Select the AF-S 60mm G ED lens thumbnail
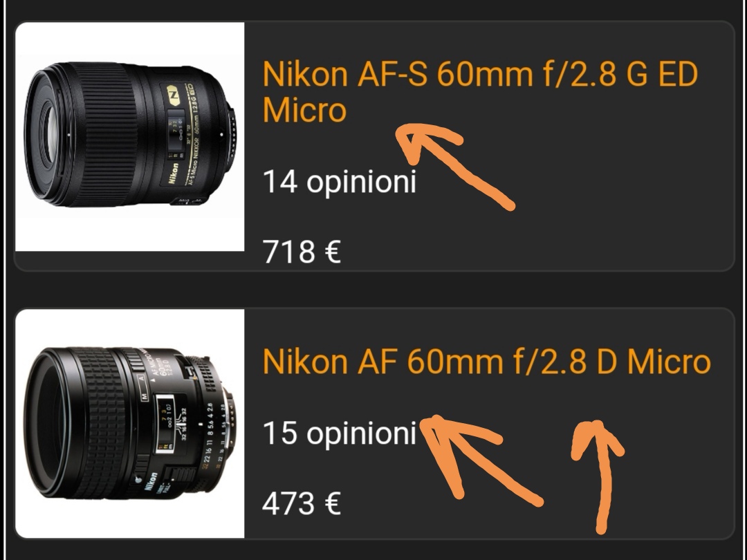This screenshot has width=747, height=560. pos(129,137)
